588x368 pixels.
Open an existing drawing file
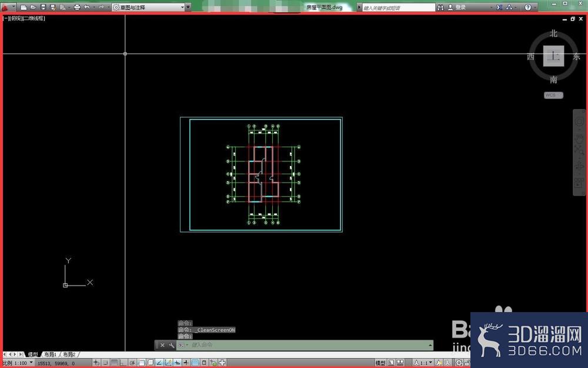coord(33,7)
